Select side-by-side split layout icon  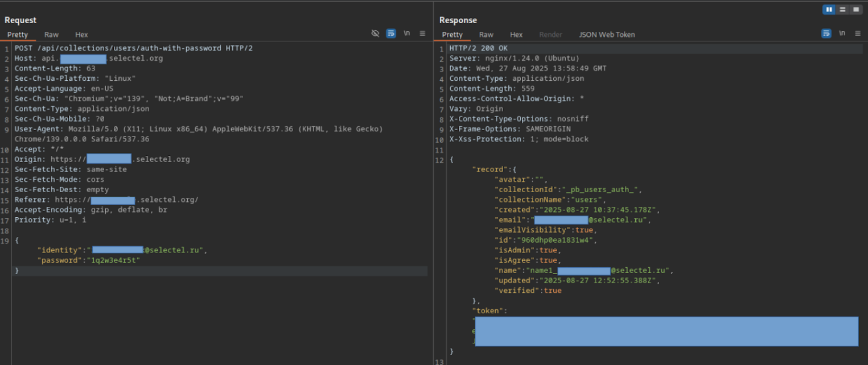click(x=829, y=10)
